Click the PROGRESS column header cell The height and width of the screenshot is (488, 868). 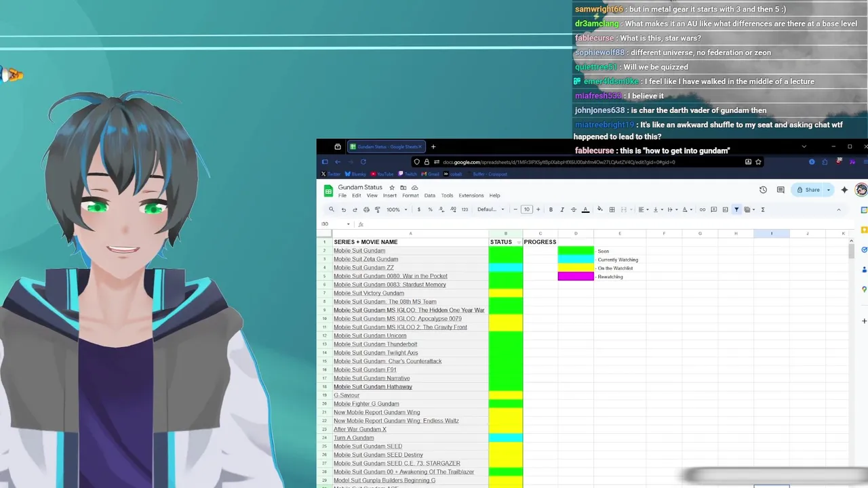pos(540,242)
